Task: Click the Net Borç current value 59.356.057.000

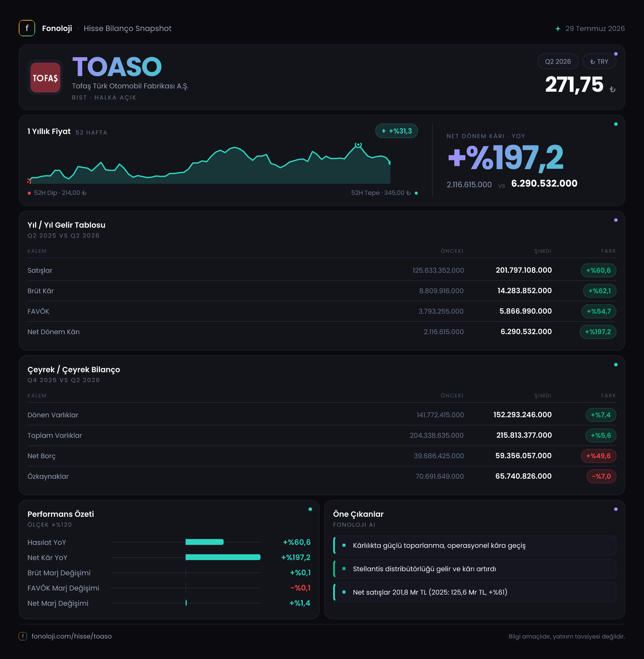Action: click(523, 456)
